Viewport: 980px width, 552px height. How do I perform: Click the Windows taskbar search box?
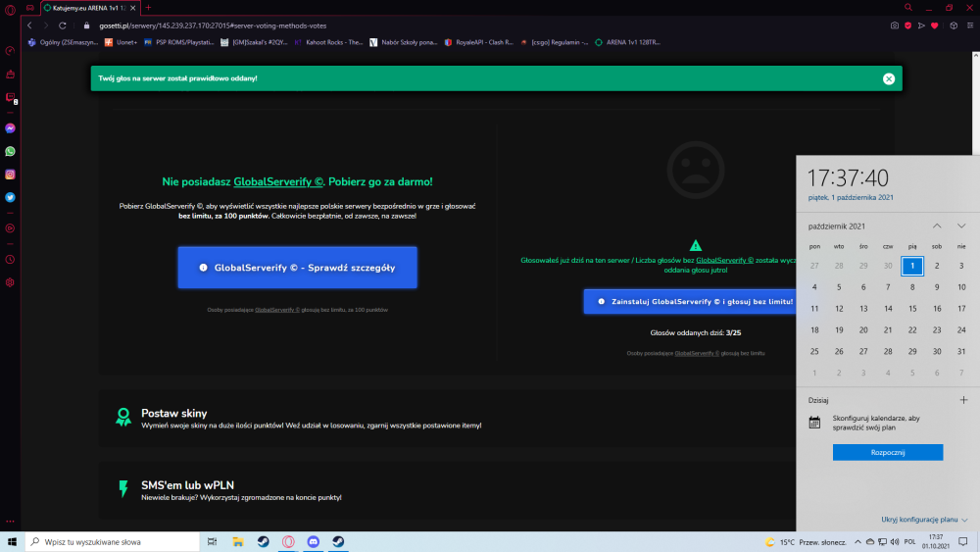(x=113, y=542)
